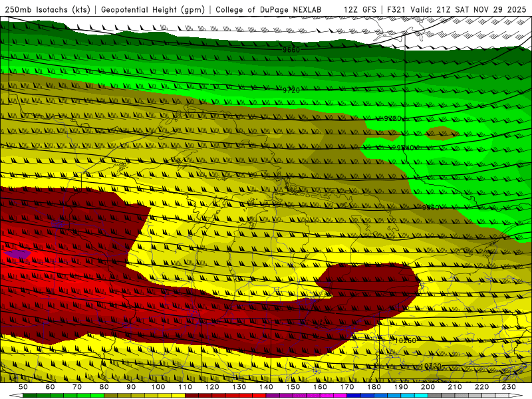This screenshot has width=532, height=399.
Task: Click the 220 knot colorbar label
Action: pos(482,387)
